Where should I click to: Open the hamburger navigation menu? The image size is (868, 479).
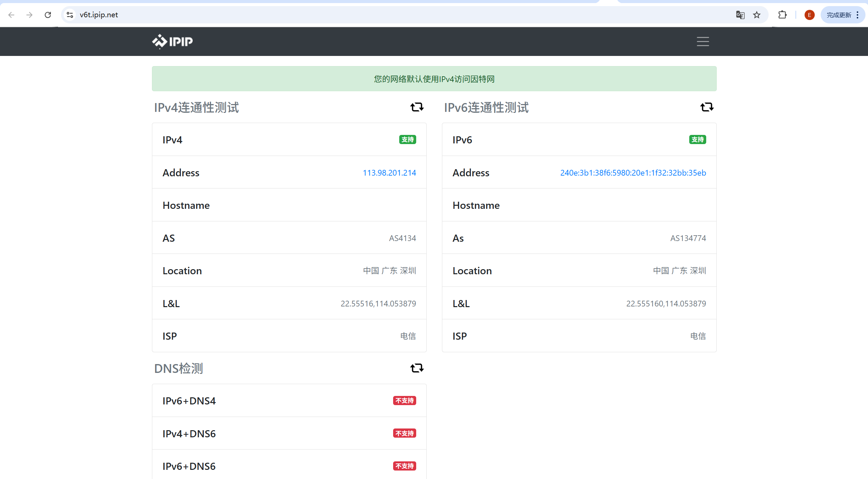pyautogui.click(x=703, y=41)
